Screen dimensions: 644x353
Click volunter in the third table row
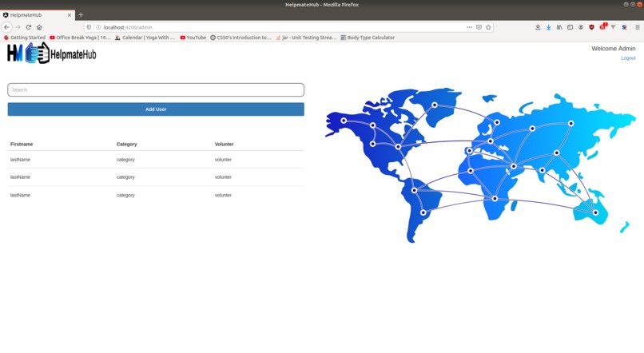click(223, 195)
